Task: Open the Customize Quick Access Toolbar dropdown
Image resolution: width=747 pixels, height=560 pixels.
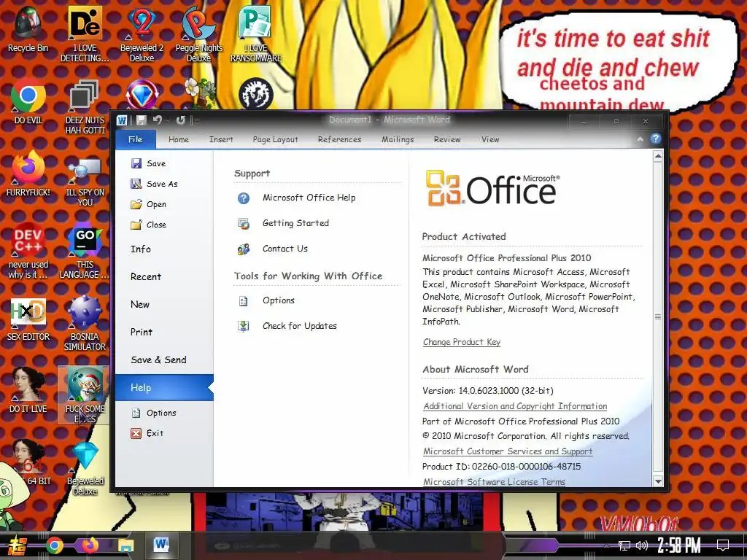Action: [x=197, y=120]
